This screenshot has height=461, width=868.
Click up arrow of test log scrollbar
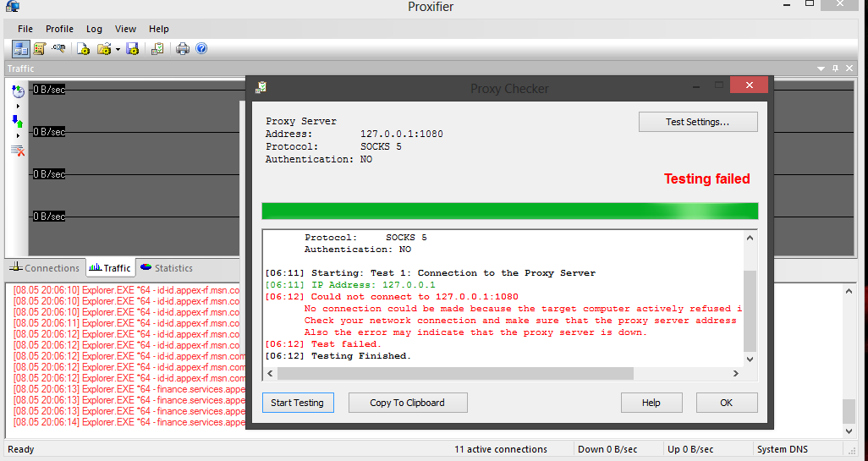coord(750,238)
